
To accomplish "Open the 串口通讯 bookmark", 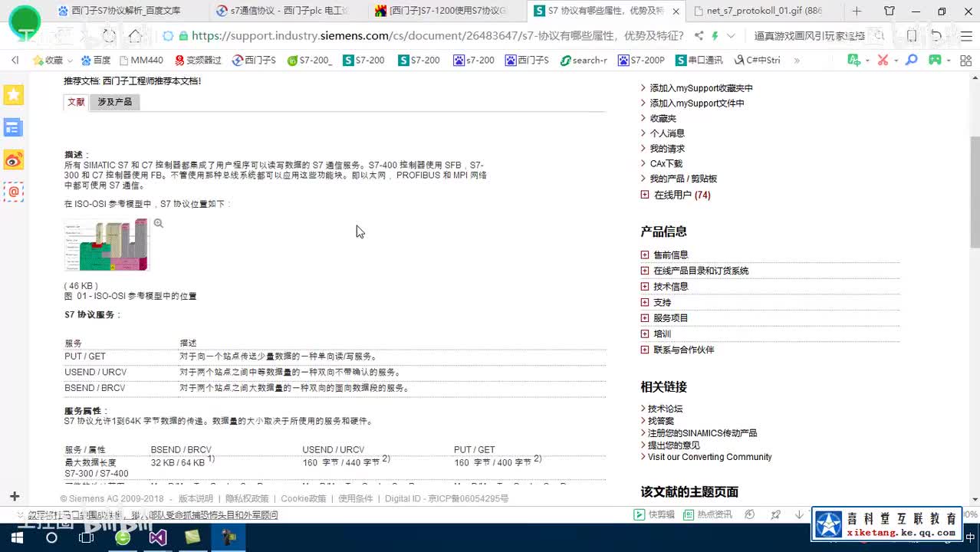I will click(x=699, y=60).
